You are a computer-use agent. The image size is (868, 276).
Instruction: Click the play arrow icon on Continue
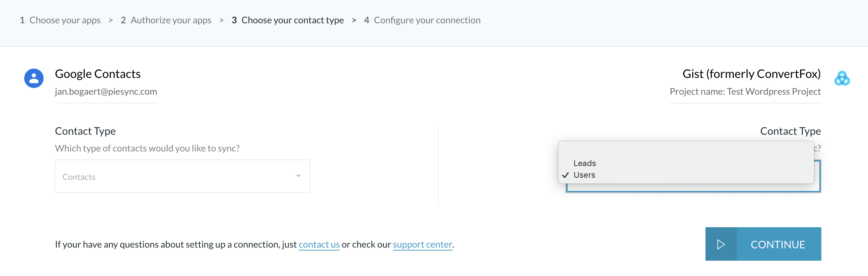[721, 244]
